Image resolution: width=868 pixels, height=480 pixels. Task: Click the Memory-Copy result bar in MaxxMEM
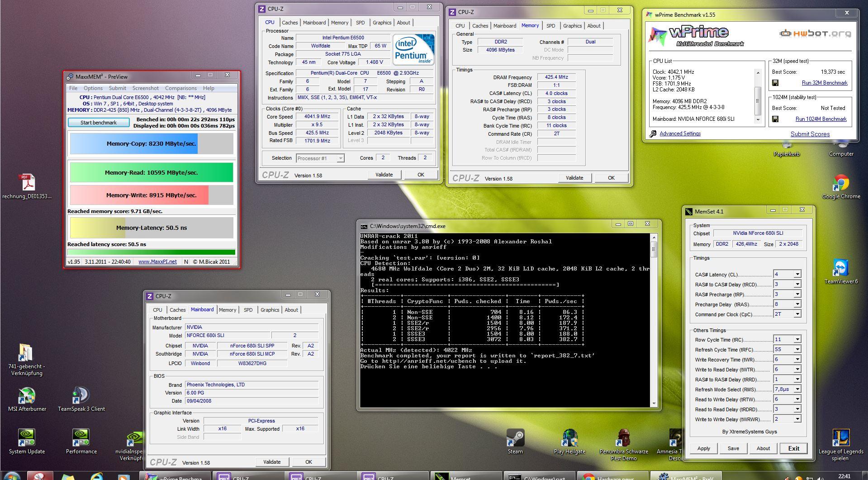coord(152,143)
